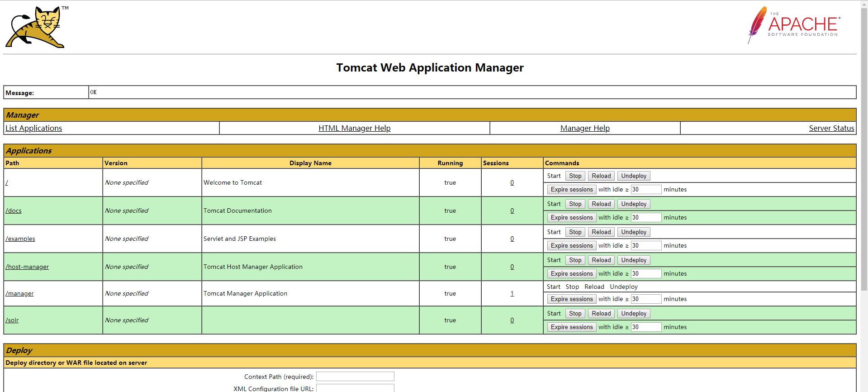
Task: Focus idle minutes field for root application
Action: (646, 190)
